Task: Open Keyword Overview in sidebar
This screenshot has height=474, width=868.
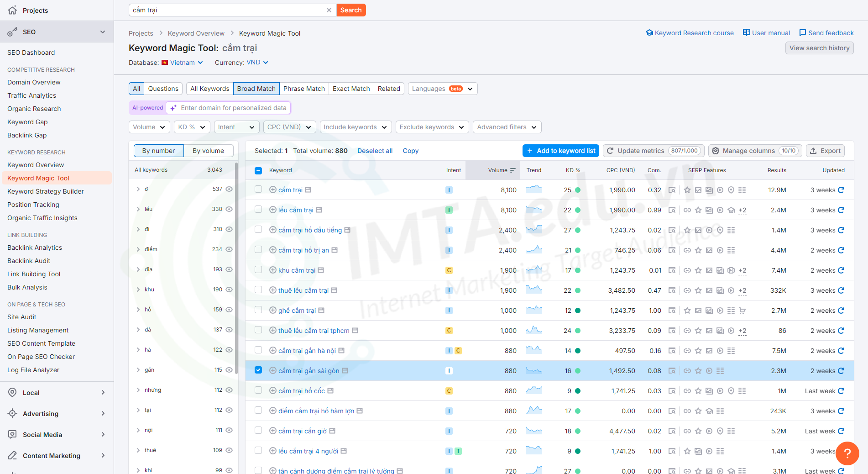Action: tap(36, 165)
